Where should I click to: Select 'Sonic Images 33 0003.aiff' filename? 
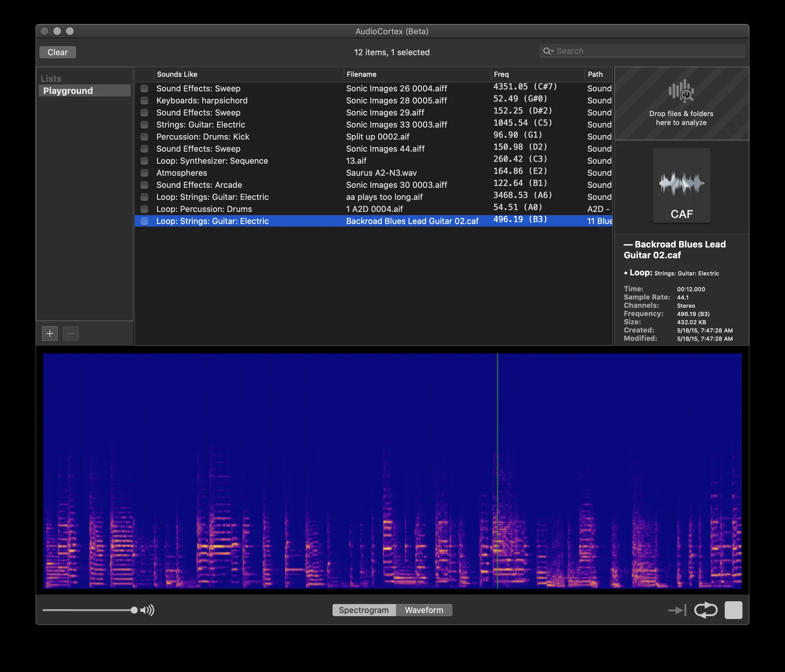(x=397, y=125)
